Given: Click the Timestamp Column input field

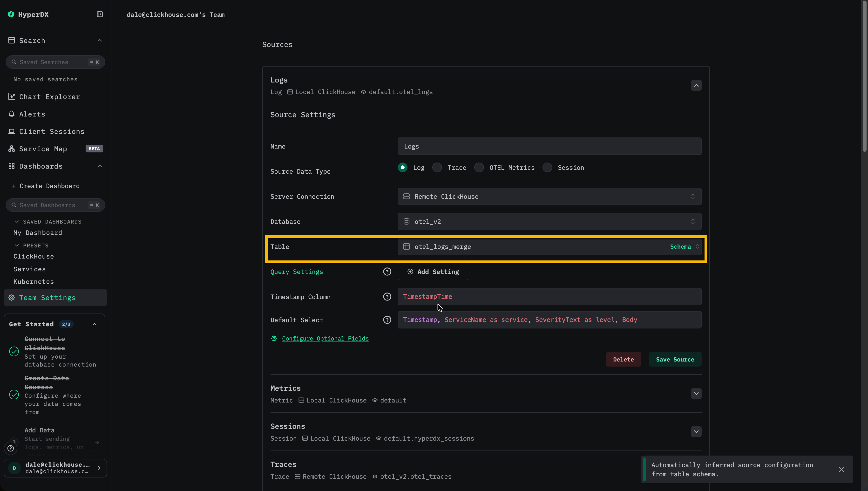Looking at the screenshot, I should point(549,297).
